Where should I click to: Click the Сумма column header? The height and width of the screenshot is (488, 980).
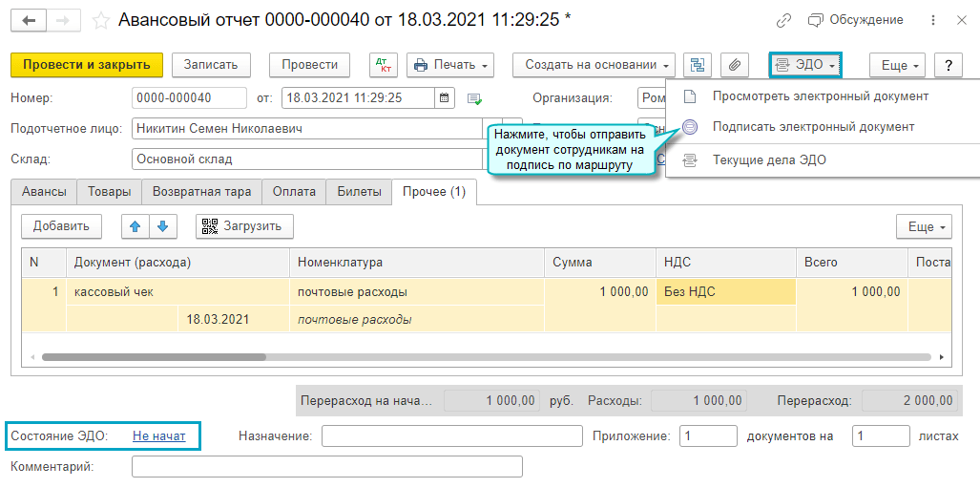600,263
